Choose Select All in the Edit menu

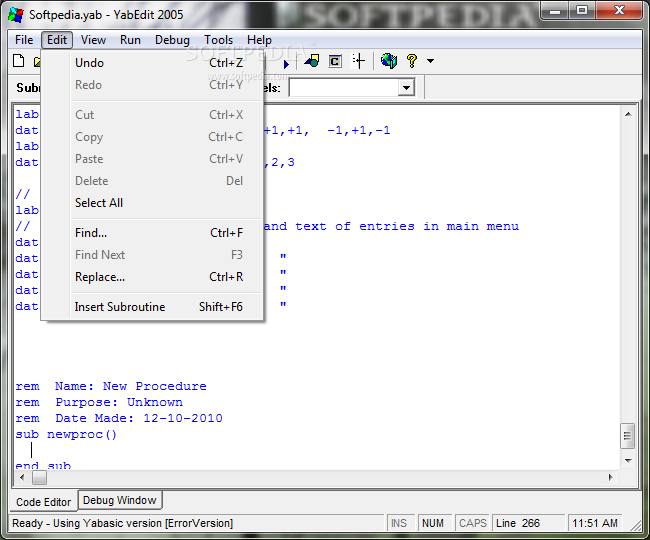pyautogui.click(x=153, y=203)
